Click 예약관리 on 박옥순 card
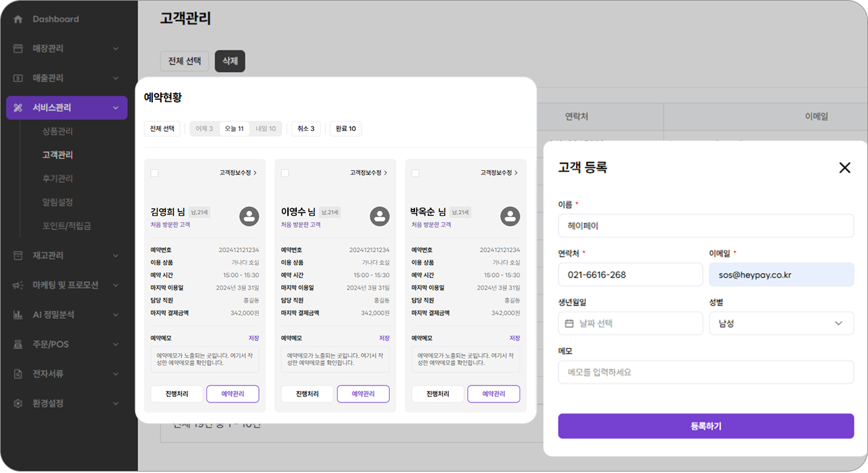The width and height of the screenshot is (868, 473). click(494, 394)
